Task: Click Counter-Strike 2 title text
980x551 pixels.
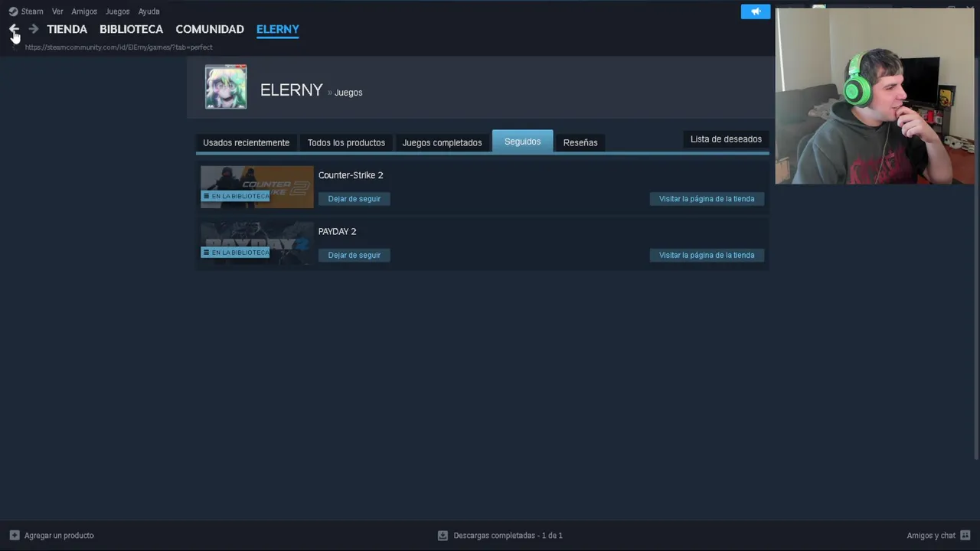Action: pyautogui.click(x=351, y=175)
